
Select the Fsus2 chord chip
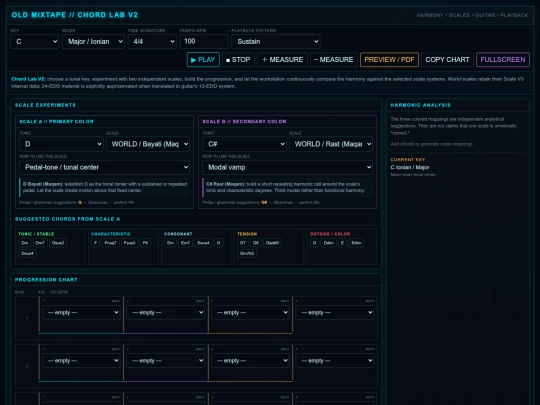click(x=129, y=243)
